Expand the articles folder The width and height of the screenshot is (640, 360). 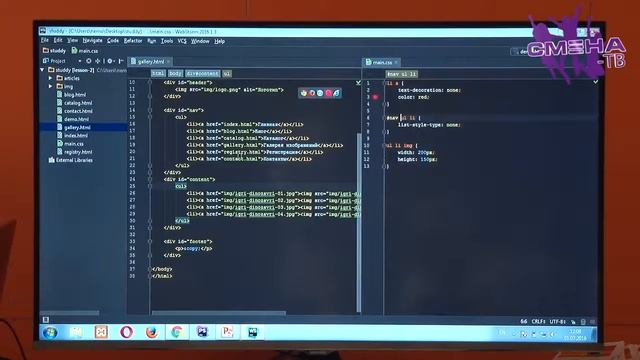coord(51,78)
